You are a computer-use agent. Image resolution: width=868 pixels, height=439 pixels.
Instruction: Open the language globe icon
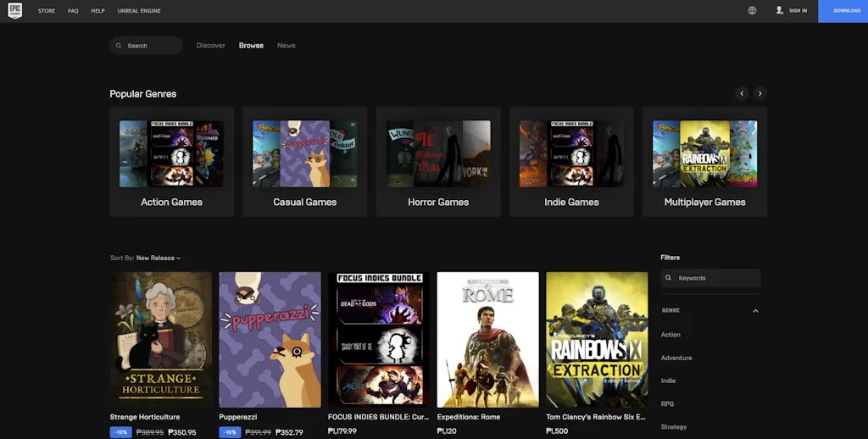coord(752,10)
